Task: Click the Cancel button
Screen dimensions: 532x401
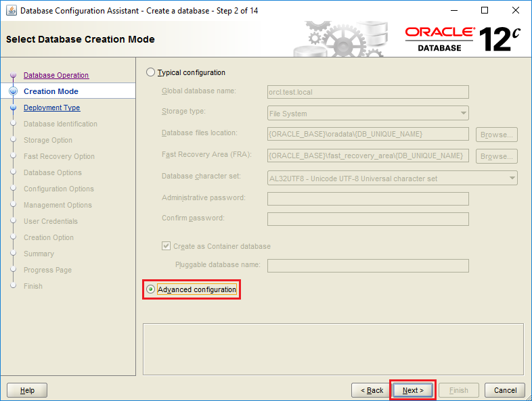Action: pos(505,390)
